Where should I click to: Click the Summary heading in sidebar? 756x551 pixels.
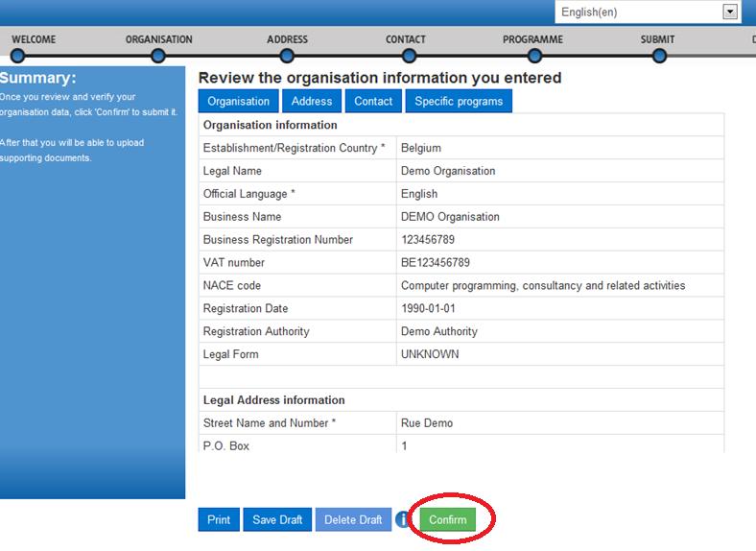(x=37, y=78)
